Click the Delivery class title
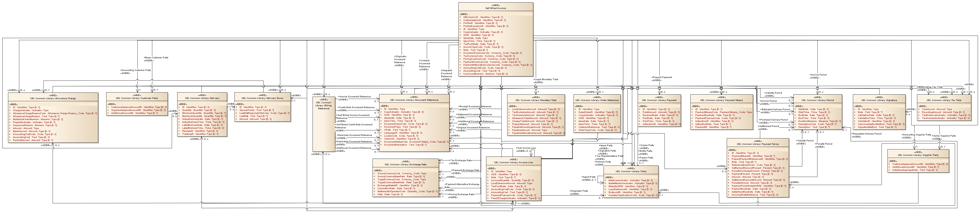Image resolution: width=980 pixels, height=213 pixels. click(202, 98)
